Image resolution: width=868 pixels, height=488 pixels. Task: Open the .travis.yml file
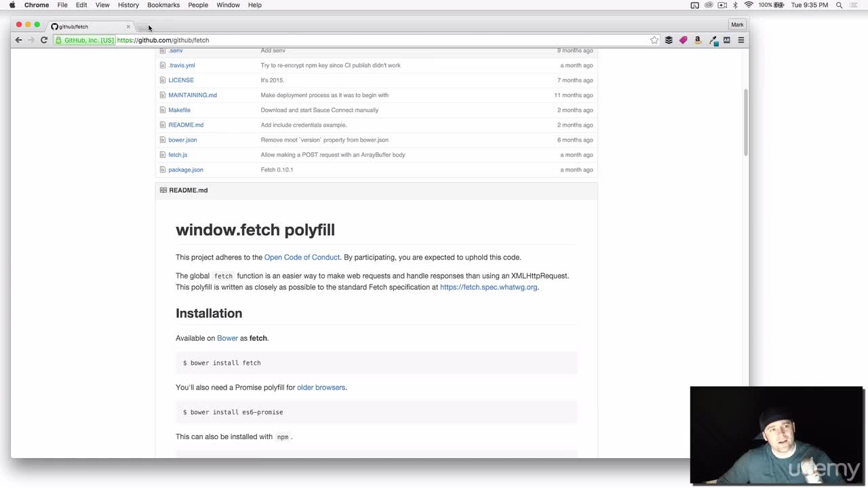(182, 65)
